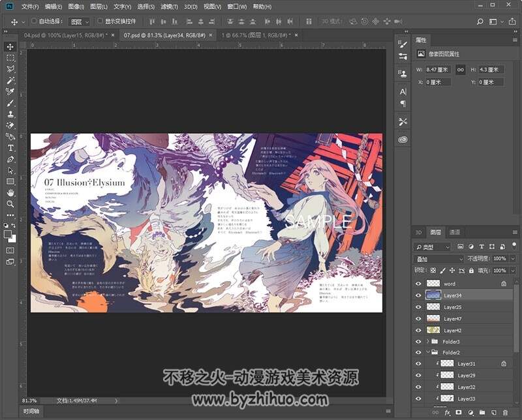
Task: Hide Layer47 visibility eye
Action: click(x=418, y=319)
